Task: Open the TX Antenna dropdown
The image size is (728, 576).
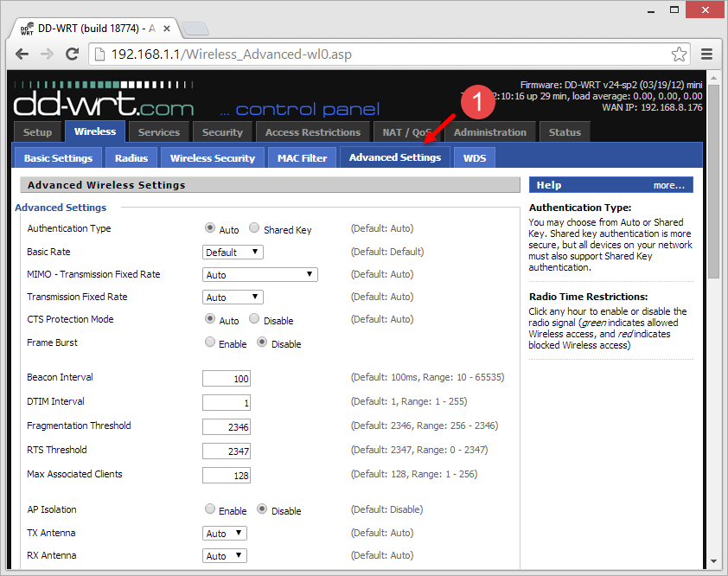Action: click(x=224, y=534)
